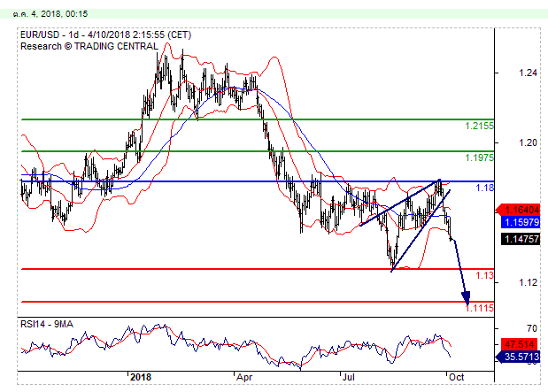Click the red RSI moving average value 47.514
548x392 pixels.
tap(521, 344)
